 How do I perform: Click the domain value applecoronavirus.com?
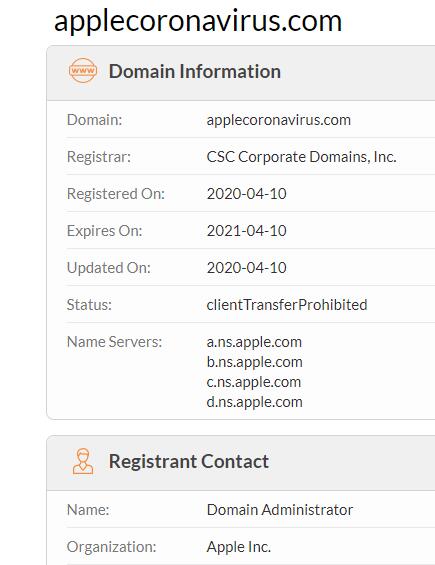279,120
